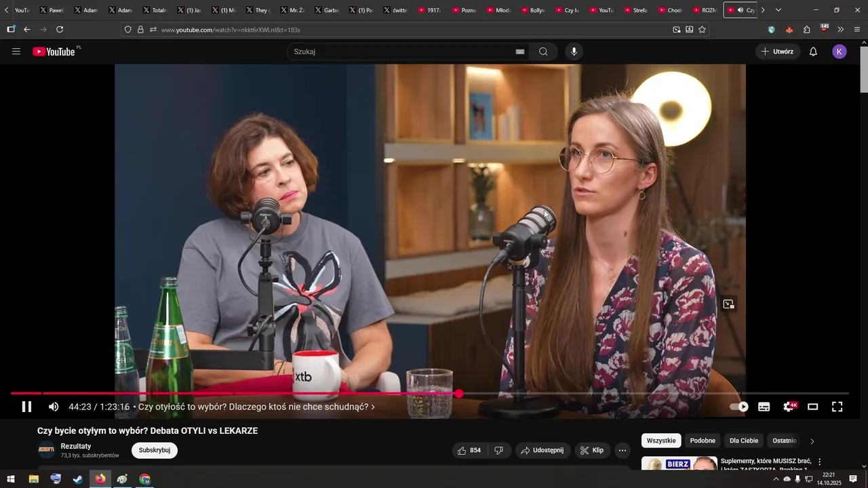The width and height of the screenshot is (868, 488).
Task: Select the Wszystkie filter chip
Action: pos(661,441)
